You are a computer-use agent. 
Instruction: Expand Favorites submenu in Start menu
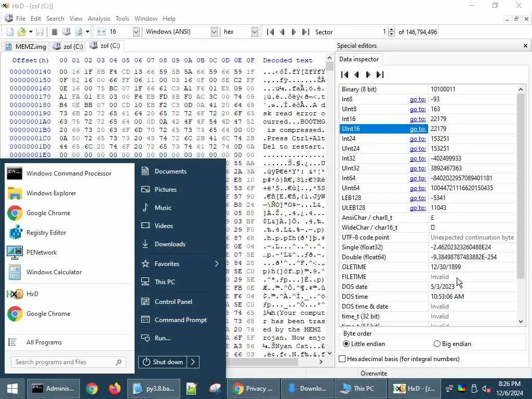click(x=217, y=263)
